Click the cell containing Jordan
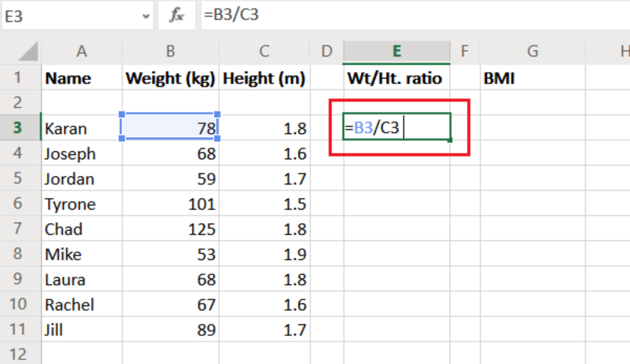Viewport: 630px width, 364px height. (82, 178)
